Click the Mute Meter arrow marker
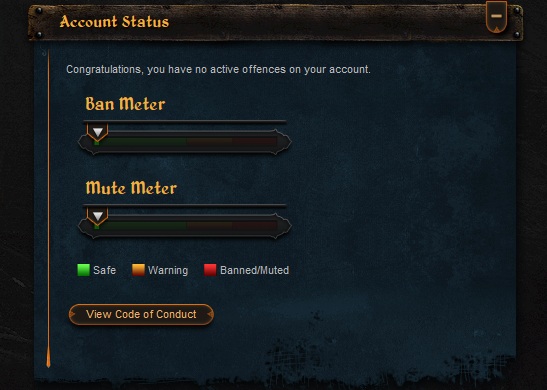Image resolution: width=547 pixels, height=390 pixels. pyautogui.click(x=98, y=216)
